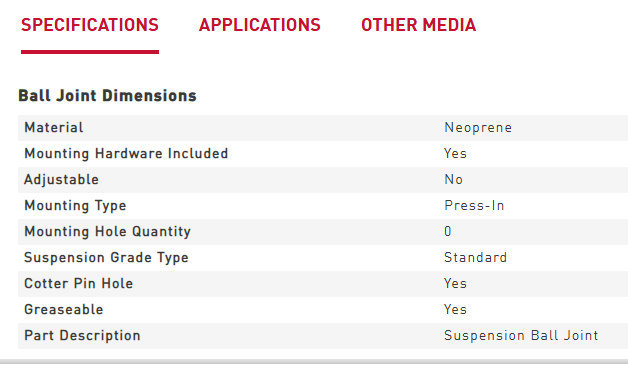Click the Yes value for Mounting Hardware
Image resolution: width=628 pixels, height=367 pixels.
(x=455, y=153)
